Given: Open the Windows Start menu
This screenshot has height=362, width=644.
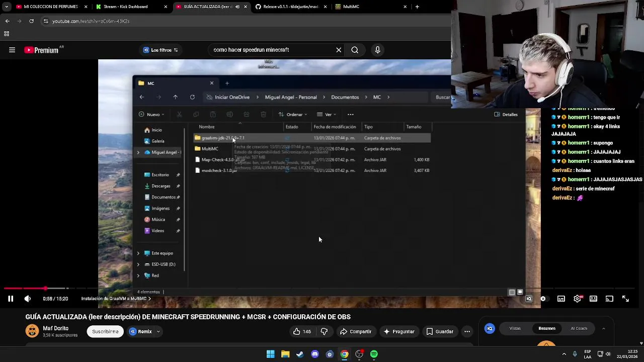Looking at the screenshot, I should pyautogui.click(x=271, y=354).
